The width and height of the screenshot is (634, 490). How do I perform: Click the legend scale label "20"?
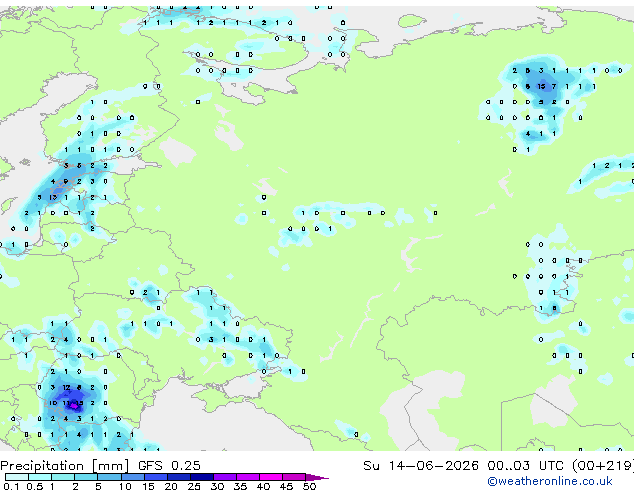click(x=171, y=486)
